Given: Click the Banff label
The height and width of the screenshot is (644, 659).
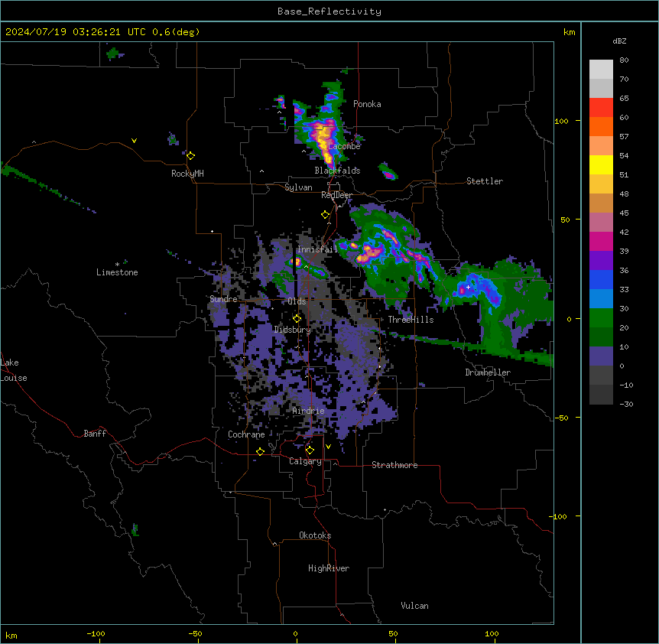Looking at the screenshot, I should 95,434.
